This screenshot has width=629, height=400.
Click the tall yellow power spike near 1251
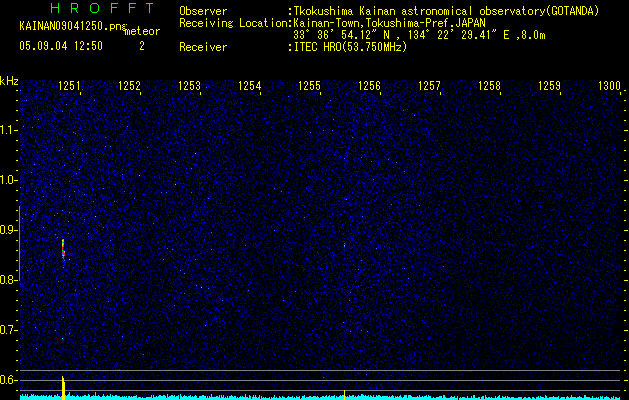coord(63,387)
